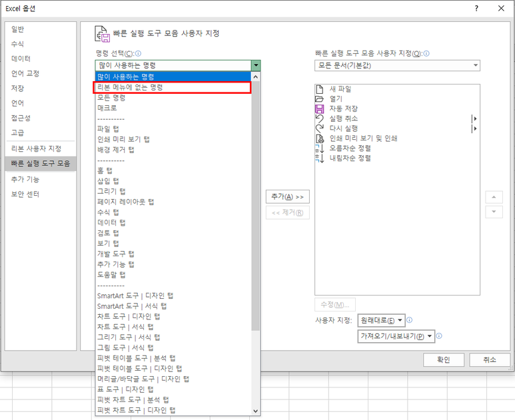Screen dimensions: 515x420
Task: Select 많이 사용하는 명령 in list
Action: (173, 77)
